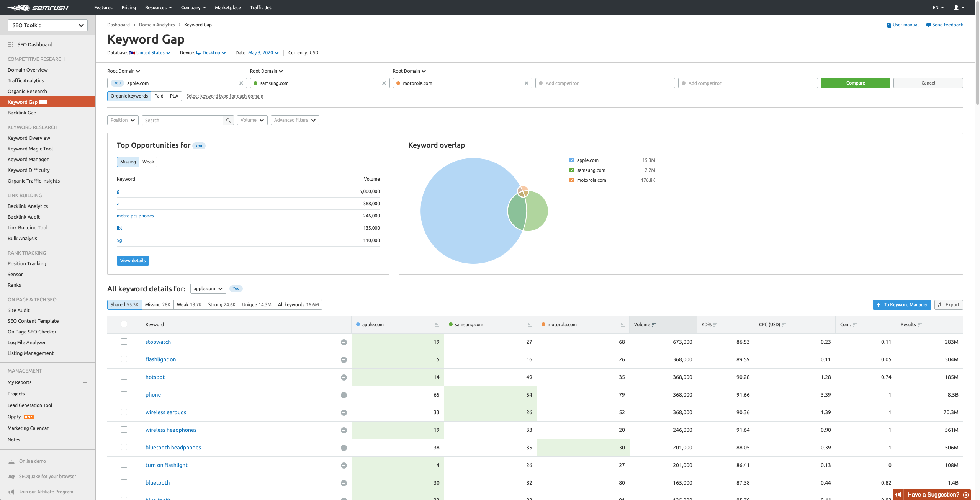This screenshot has height=500, width=980.
Task: Open Resources menu in top bar
Action: [158, 8]
